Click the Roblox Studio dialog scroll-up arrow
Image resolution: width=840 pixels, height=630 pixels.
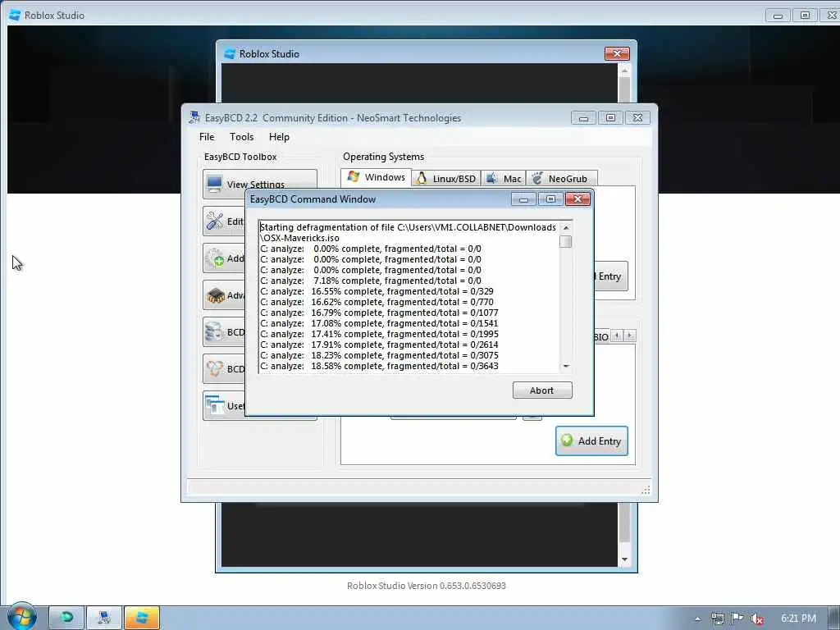(x=624, y=71)
